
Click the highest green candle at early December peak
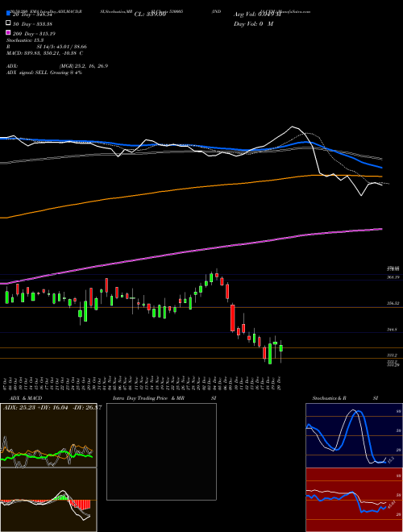pos(211,277)
